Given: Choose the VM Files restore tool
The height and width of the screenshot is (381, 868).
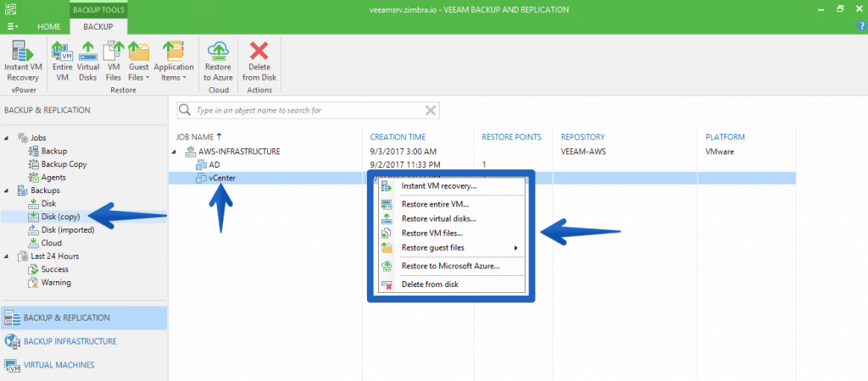Looking at the screenshot, I should (x=114, y=61).
